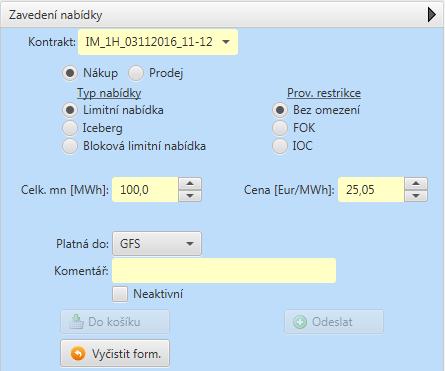445x371 pixels.
Task: Click the Zavedení nabídky panel title
Action: [x=55, y=15]
